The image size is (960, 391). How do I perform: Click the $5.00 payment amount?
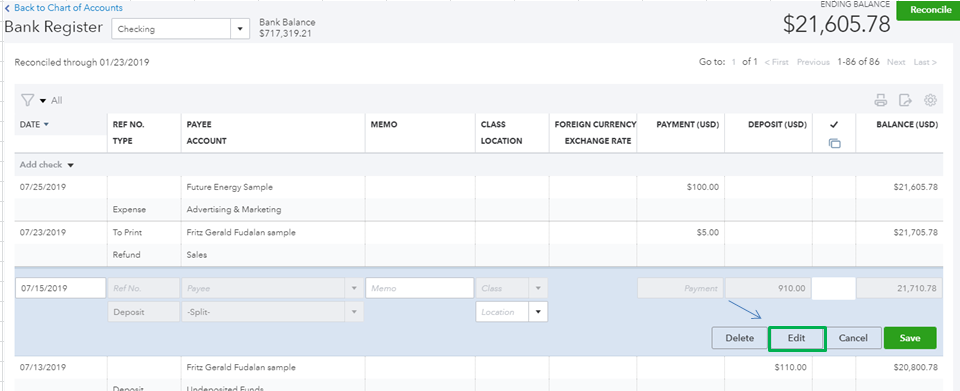[x=708, y=233]
